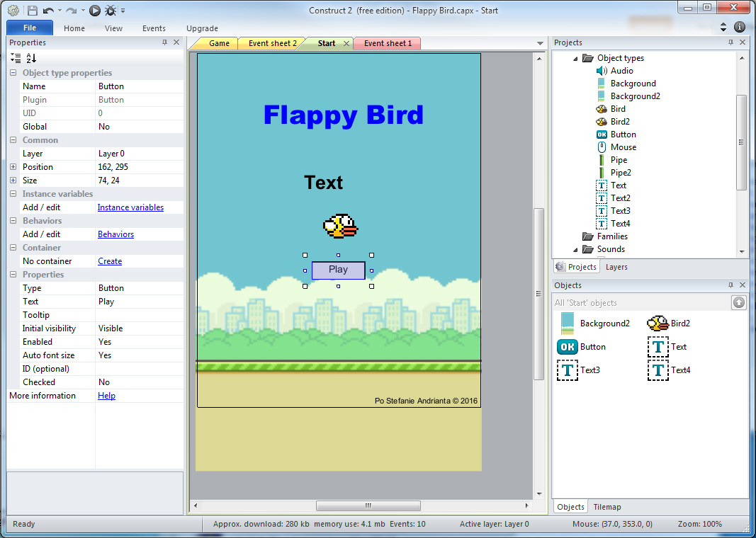Pin the Projects panel
The height and width of the screenshot is (538, 756).
(730, 42)
